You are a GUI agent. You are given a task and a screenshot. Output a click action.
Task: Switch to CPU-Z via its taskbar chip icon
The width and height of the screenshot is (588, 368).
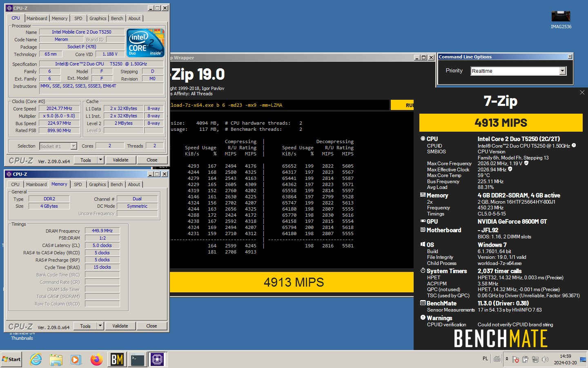coord(157,359)
